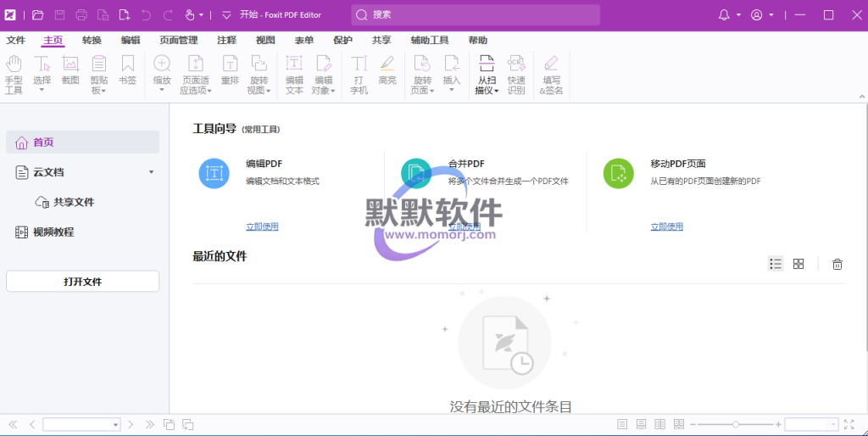Switch to the 保护 ribbon tab
This screenshot has height=436, width=868.
[x=342, y=40]
